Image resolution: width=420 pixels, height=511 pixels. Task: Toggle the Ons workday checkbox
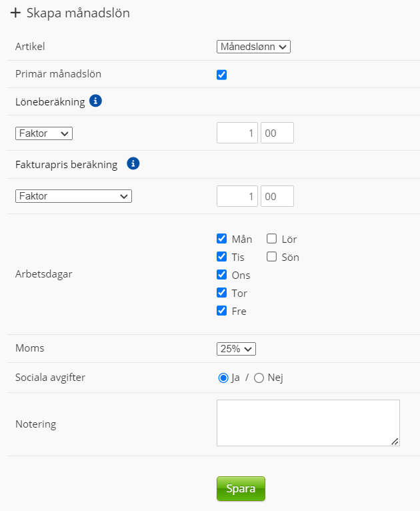click(x=222, y=275)
